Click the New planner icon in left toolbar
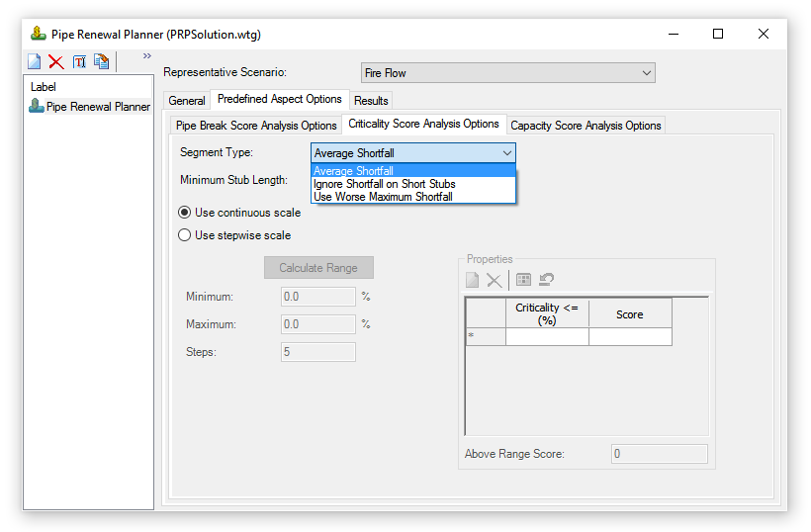The width and height of the screenshot is (811, 532). tap(35, 62)
